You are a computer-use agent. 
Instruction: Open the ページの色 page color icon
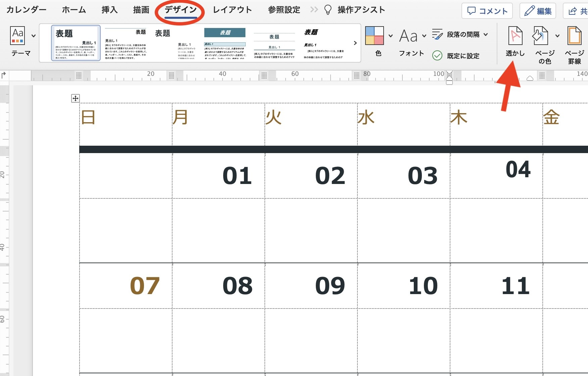(540, 36)
